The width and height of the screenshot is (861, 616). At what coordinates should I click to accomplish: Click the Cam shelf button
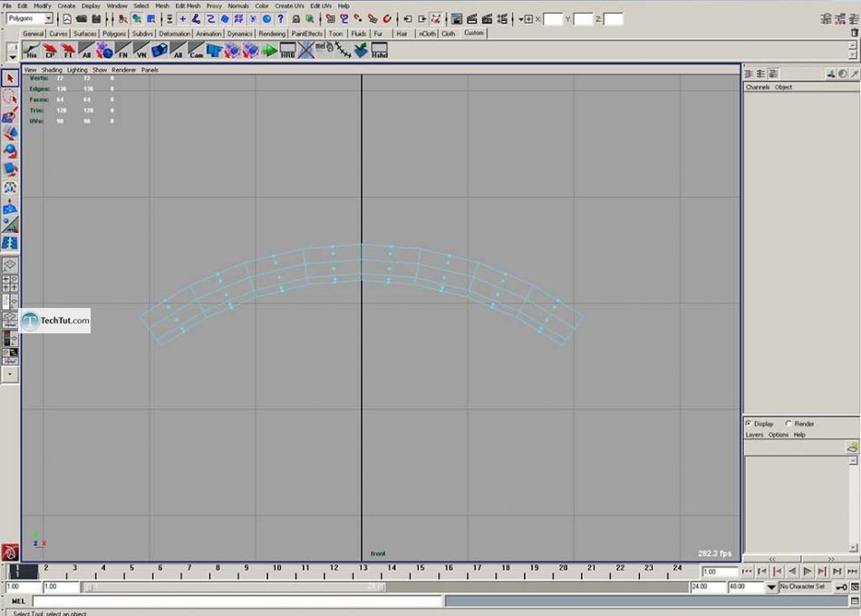(196, 51)
